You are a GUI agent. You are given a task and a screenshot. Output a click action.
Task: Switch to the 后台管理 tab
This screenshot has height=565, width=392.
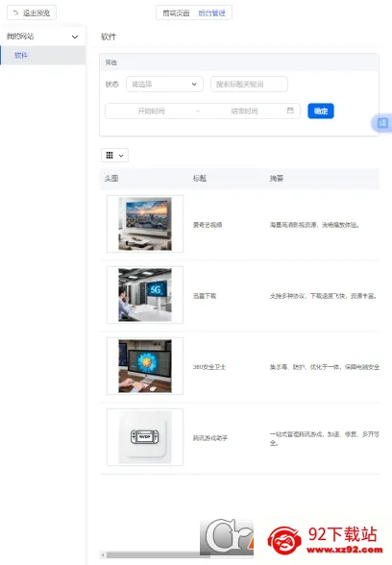click(211, 13)
